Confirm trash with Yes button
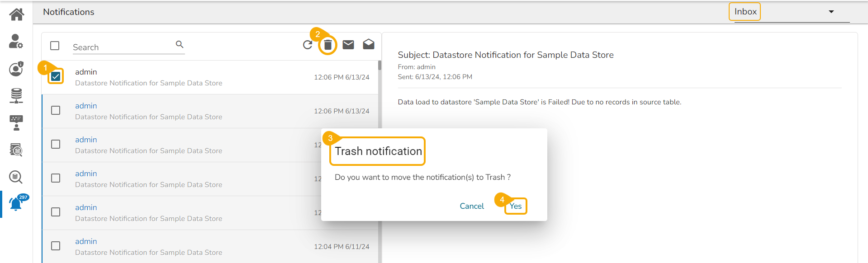The height and width of the screenshot is (263, 868). click(516, 206)
